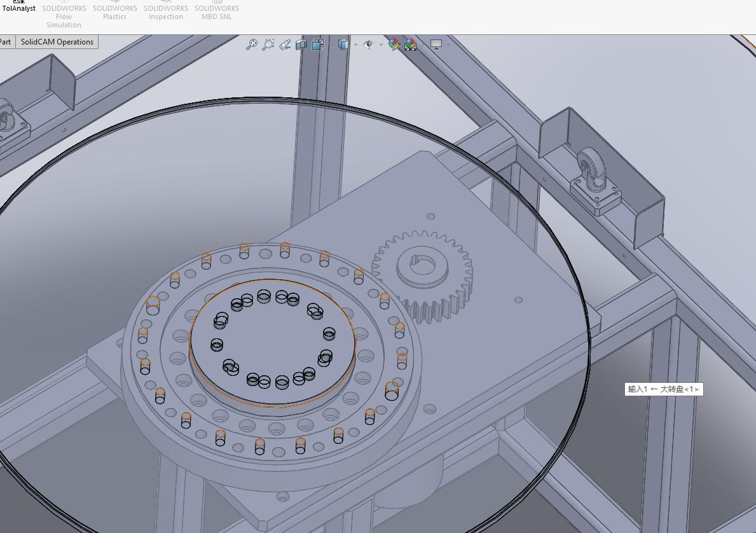
Task: Open the View Orientation cube icon
Action: 318,45
